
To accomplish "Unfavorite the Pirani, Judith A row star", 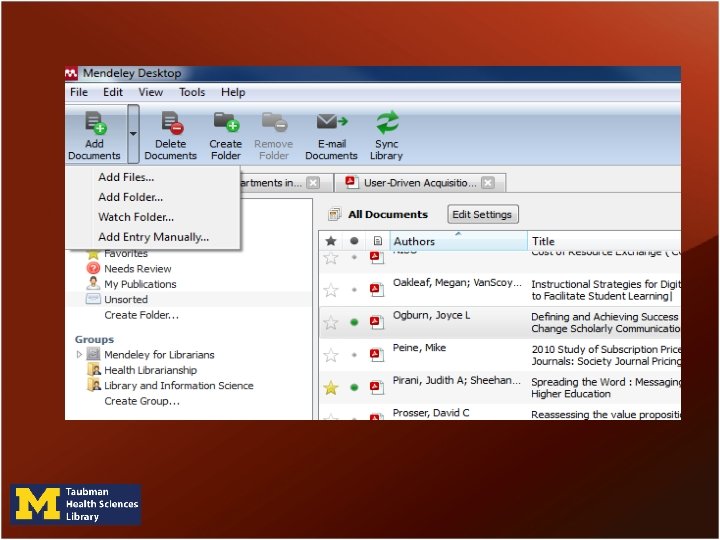I will 331,388.
